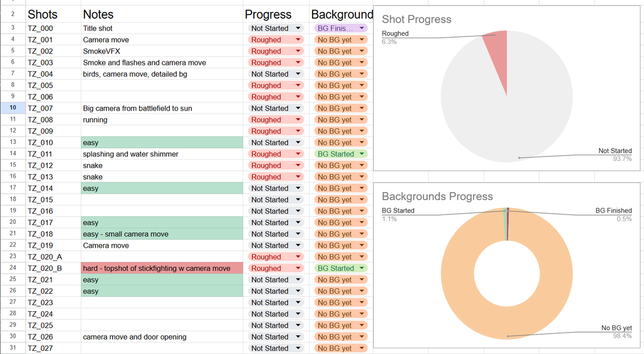Select cell TZ_020_A
Screen dimensions: 644x354
coord(53,257)
